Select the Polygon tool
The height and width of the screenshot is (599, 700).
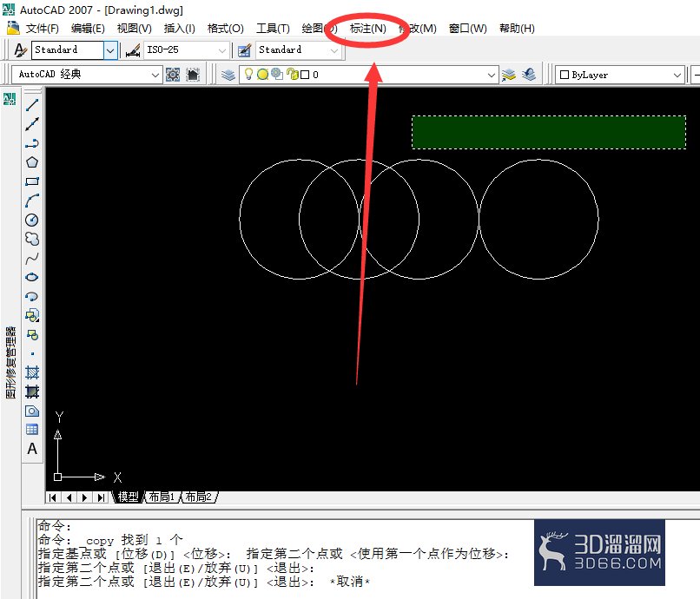pos(32,162)
